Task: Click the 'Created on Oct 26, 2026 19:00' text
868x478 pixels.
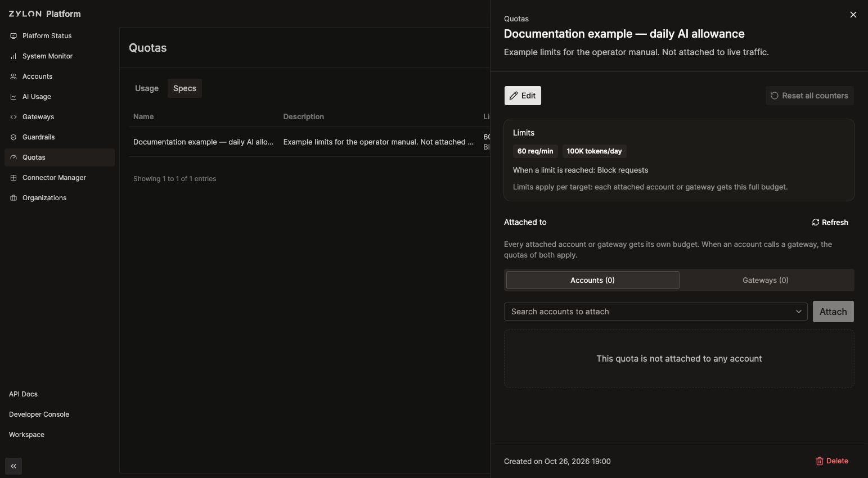Action: 557,461
